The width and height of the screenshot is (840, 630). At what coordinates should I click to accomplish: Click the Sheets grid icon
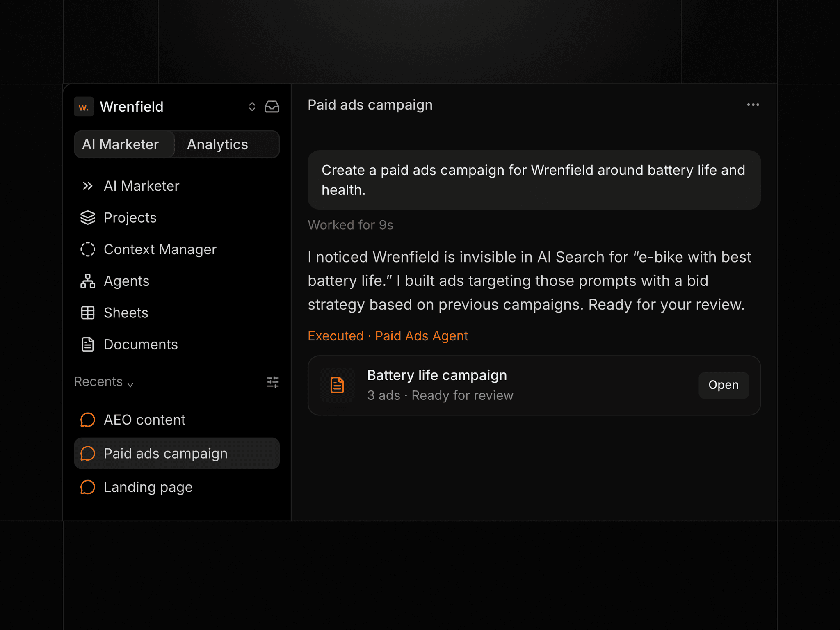tap(88, 313)
